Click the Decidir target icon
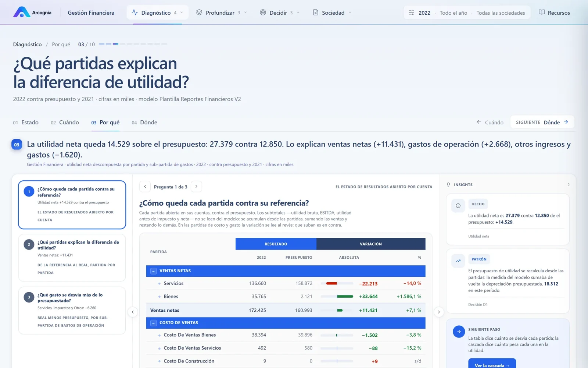 pos(263,13)
